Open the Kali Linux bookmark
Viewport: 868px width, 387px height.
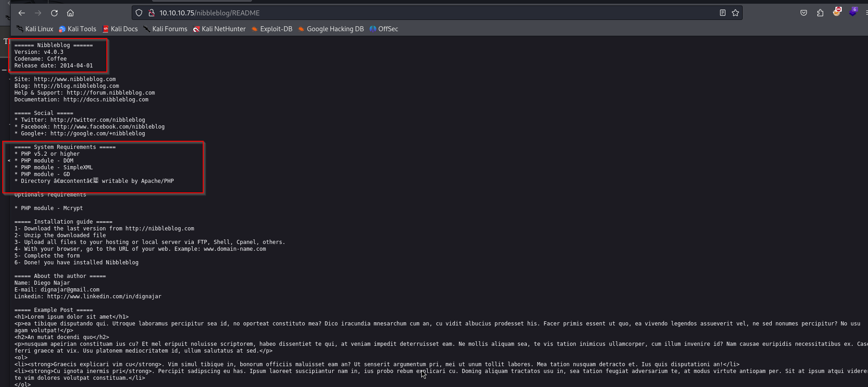tap(35, 29)
